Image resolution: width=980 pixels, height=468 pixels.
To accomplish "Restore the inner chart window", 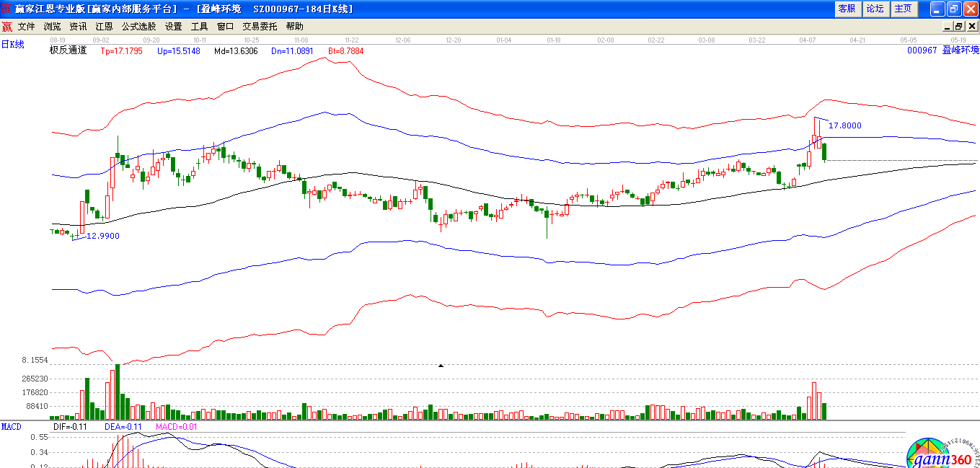I will pos(959,26).
